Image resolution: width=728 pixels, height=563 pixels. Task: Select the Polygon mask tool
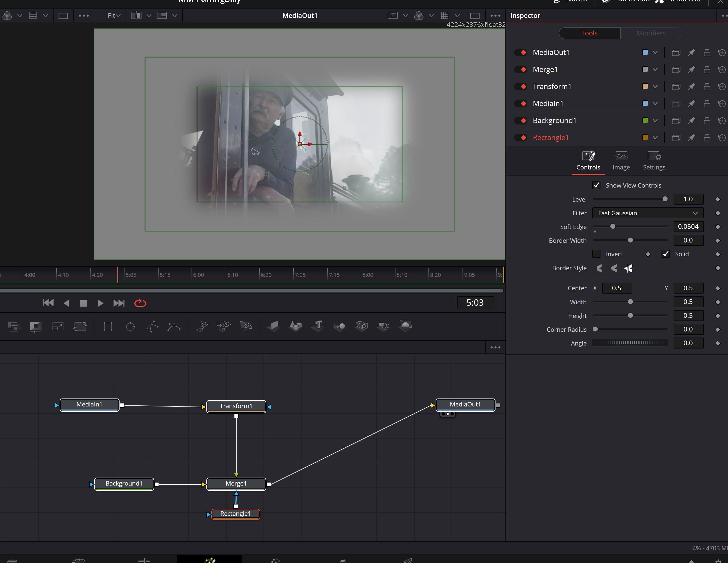(152, 326)
